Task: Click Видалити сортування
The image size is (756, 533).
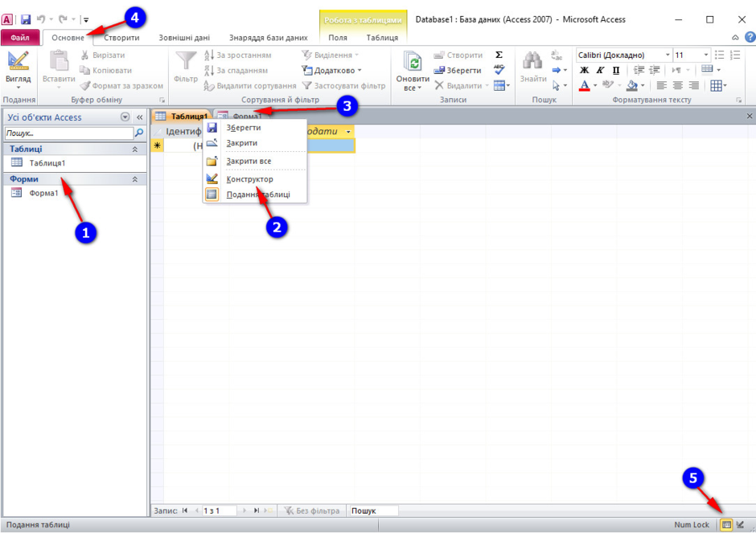Action: 250,86
